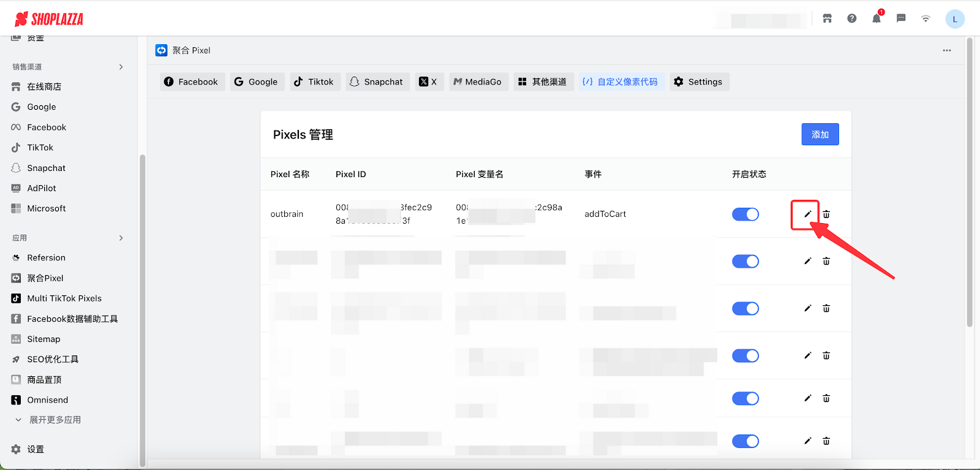
Task: Click the Shoplazza logo
Action: 49,19
